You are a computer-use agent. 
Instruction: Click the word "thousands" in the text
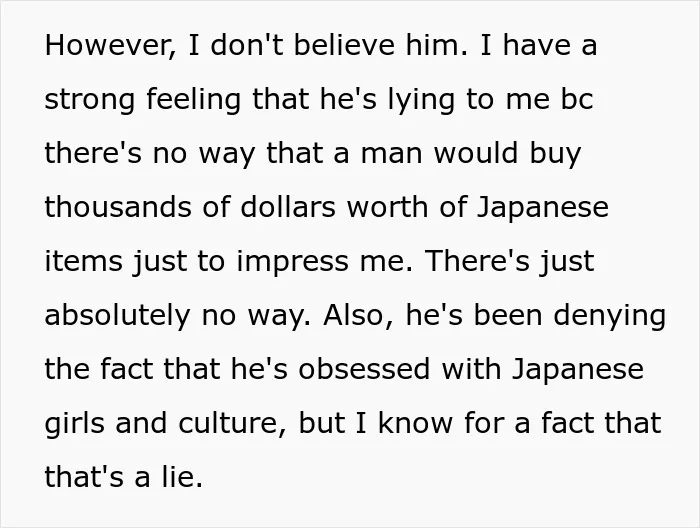(117, 207)
